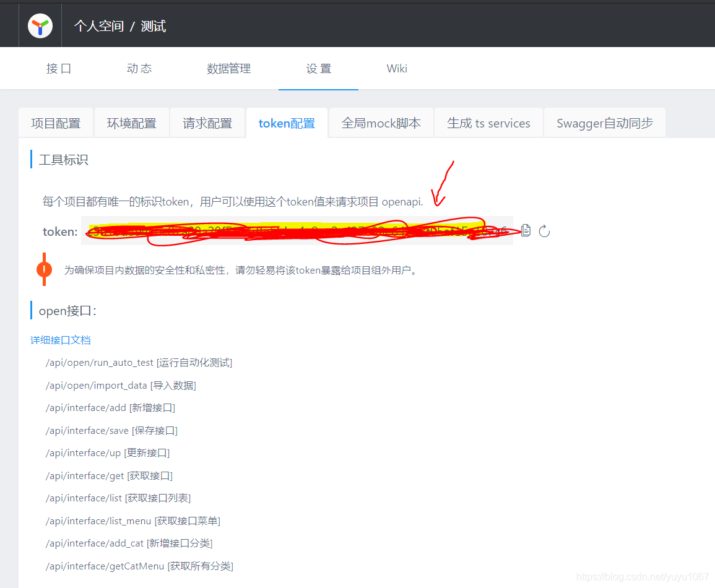Switch to the 动态 tab

coord(139,68)
